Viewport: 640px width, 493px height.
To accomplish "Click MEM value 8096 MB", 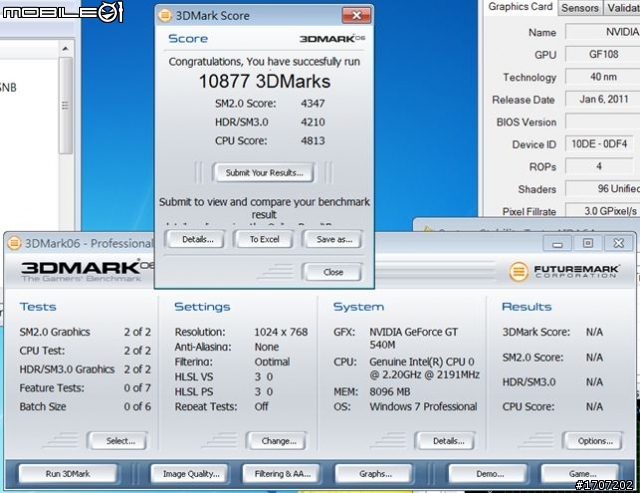I will (x=389, y=391).
